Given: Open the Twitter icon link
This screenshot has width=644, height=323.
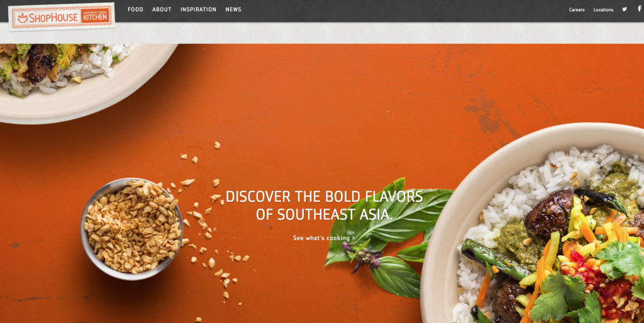Looking at the screenshot, I should 625,9.
